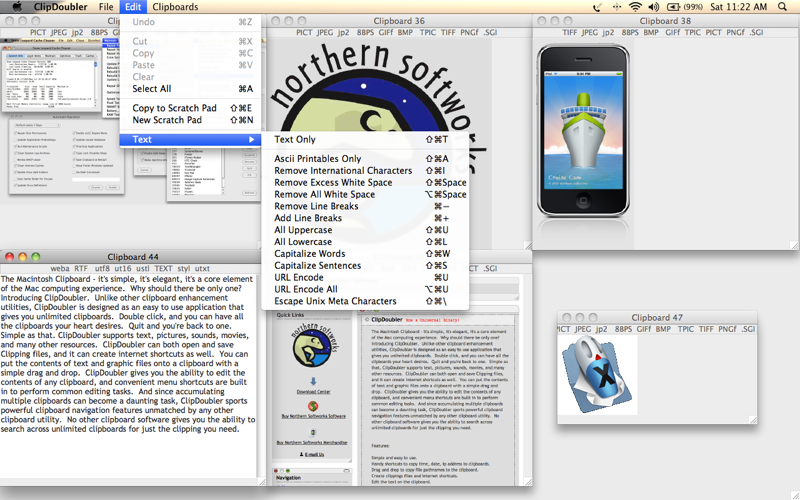
Task: Switch to weba format in Clipboard 44
Action: (x=60, y=268)
